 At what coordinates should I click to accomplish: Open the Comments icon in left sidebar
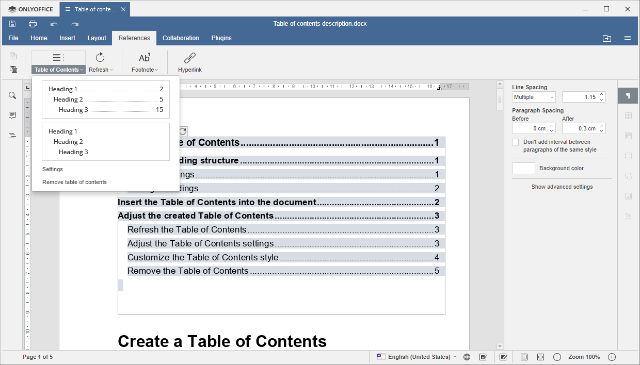click(13, 116)
